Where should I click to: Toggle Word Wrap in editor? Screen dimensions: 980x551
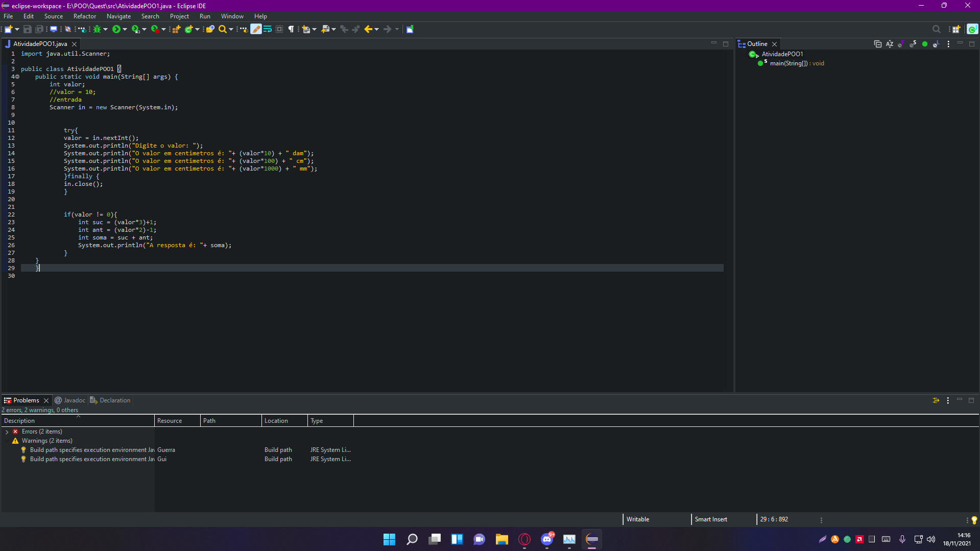[x=268, y=29]
